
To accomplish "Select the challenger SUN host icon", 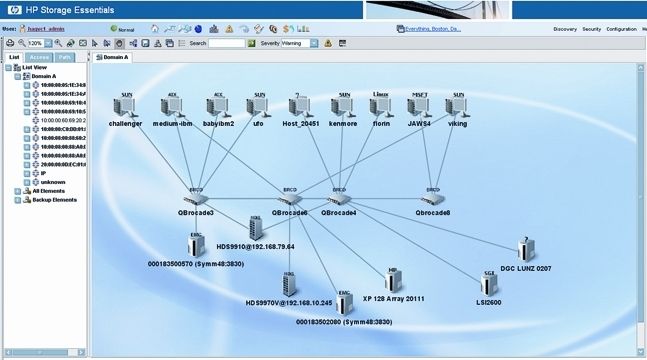I will [x=125, y=107].
